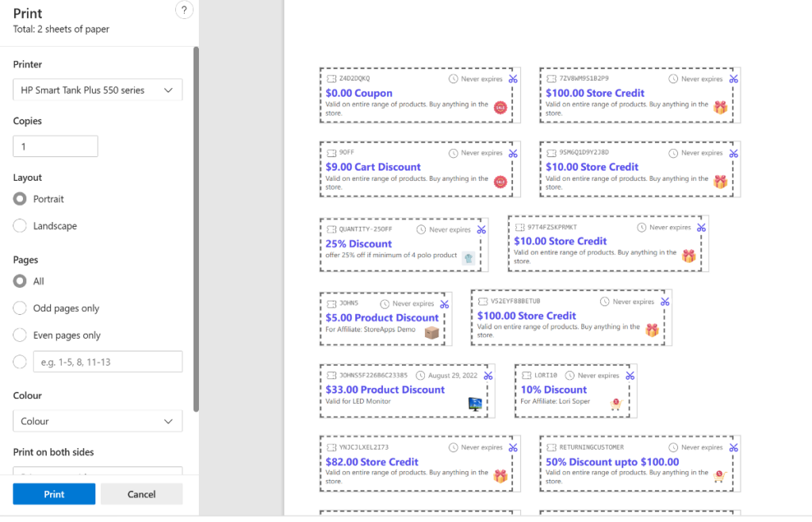Open the help question mark near the Print title
This screenshot has height=522, width=812.
[x=184, y=10]
